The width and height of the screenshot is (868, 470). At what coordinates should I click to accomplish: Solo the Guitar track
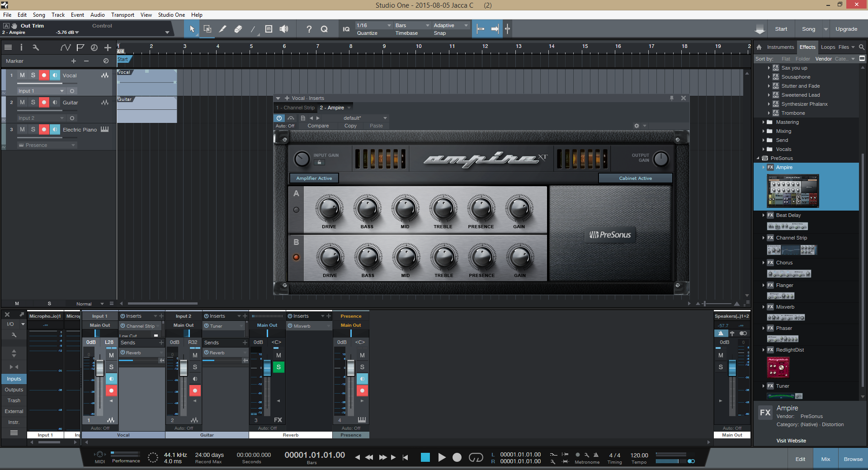(x=33, y=103)
